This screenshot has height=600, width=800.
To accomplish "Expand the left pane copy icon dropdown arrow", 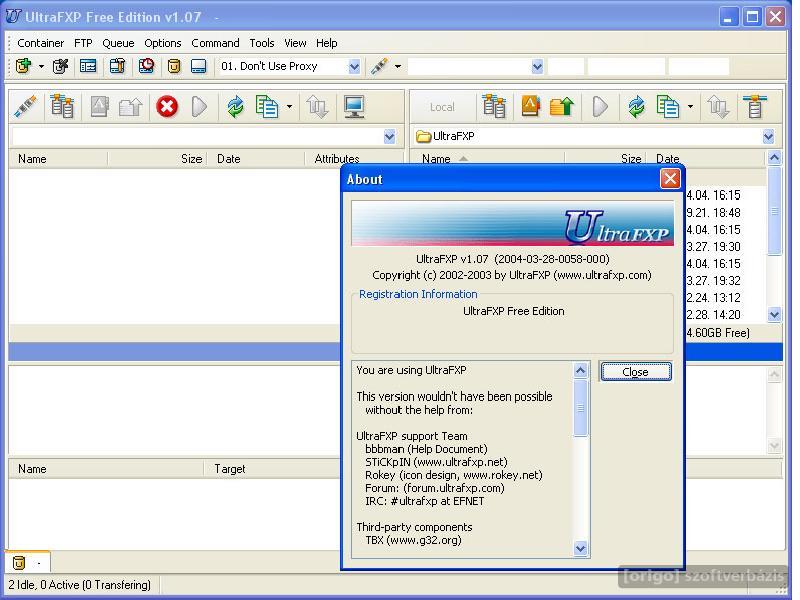I will coord(289,107).
